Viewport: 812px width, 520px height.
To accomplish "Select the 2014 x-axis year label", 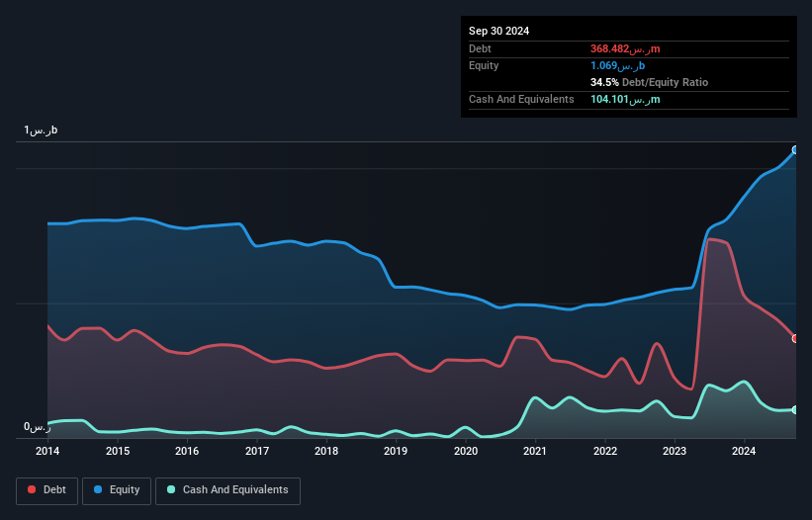I will click(x=47, y=452).
